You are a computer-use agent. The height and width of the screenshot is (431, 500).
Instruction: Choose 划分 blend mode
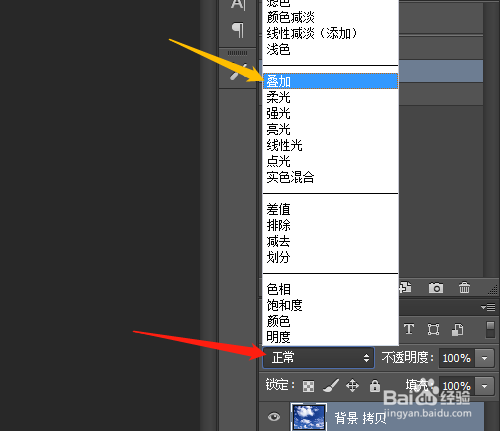[331, 257]
